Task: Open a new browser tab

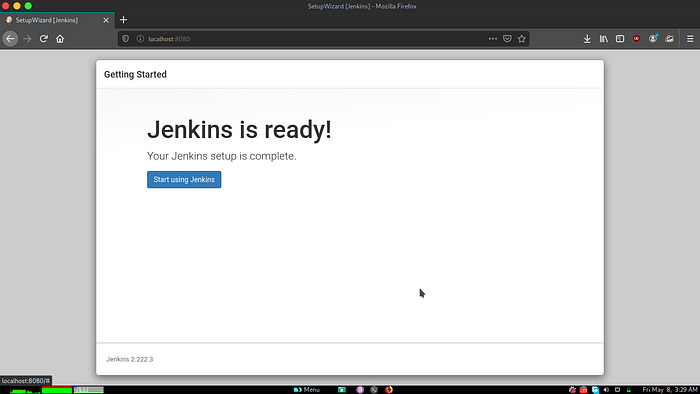Action: click(124, 20)
